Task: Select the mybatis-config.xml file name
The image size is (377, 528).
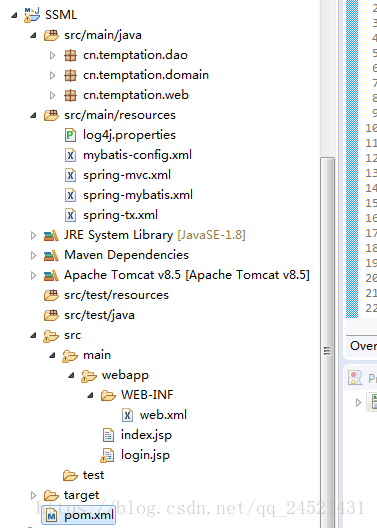Action: point(137,155)
